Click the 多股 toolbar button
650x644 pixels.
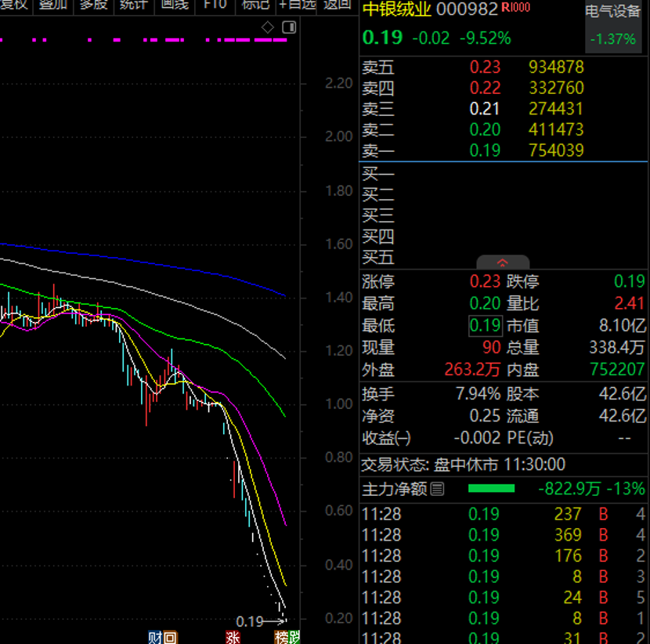tap(93, 5)
